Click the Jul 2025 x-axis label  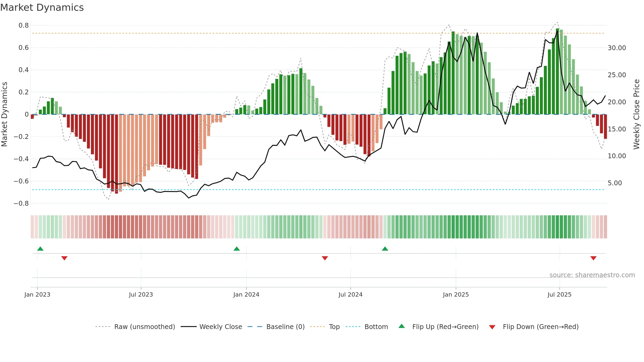point(559,294)
